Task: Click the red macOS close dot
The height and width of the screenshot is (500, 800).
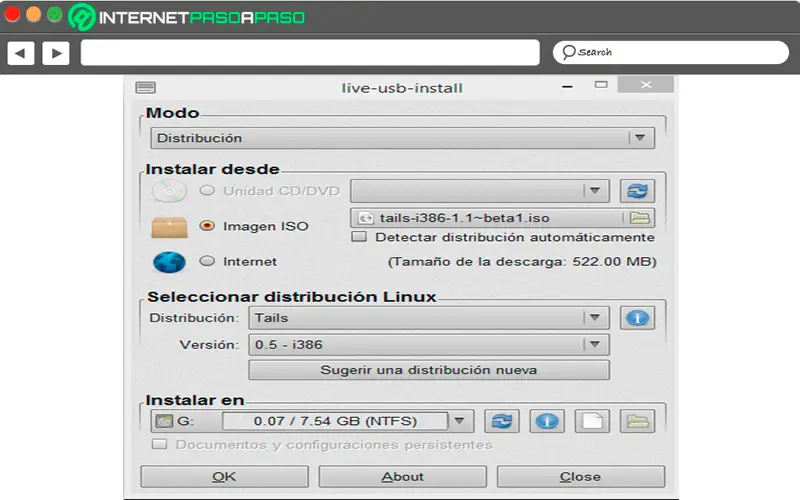Action: coord(12,14)
